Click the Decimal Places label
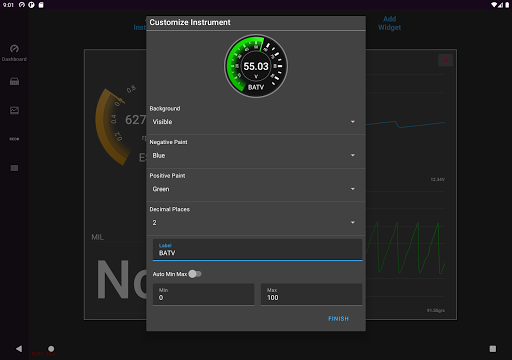Image resolution: width=512 pixels, height=360 pixels. 170,209
